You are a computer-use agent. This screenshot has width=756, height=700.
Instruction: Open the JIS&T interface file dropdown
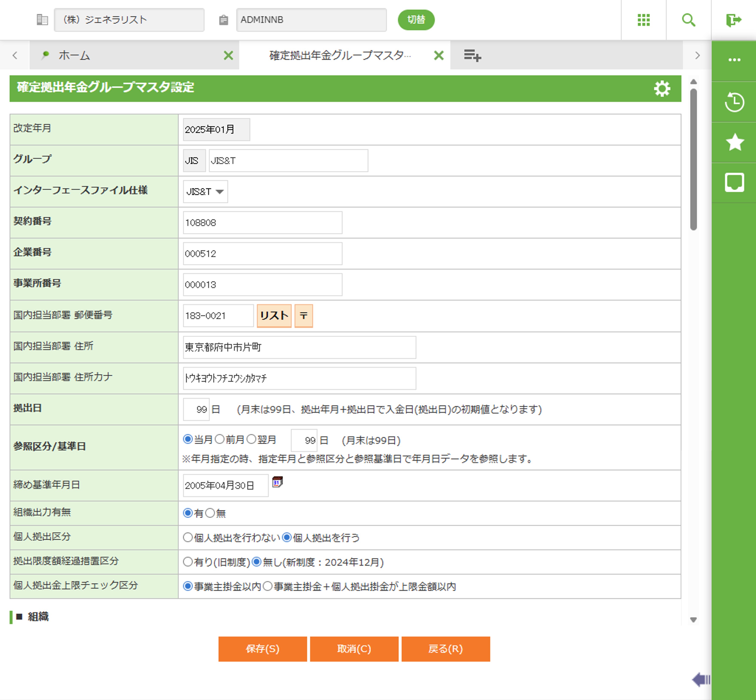(205, 192)
